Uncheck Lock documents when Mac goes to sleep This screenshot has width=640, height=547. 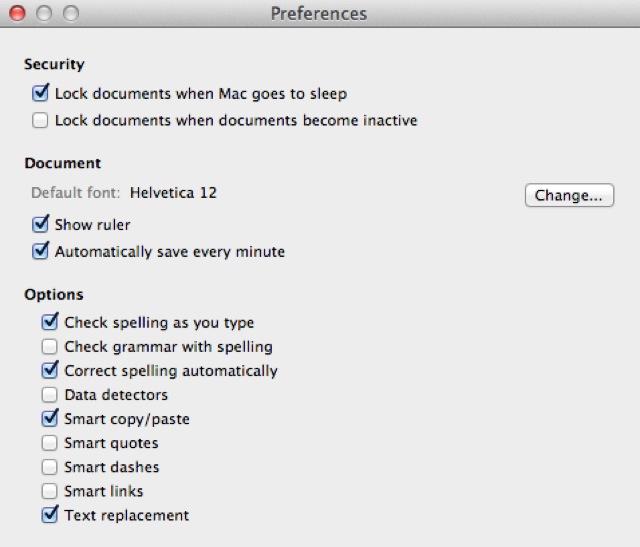[41, 94]
